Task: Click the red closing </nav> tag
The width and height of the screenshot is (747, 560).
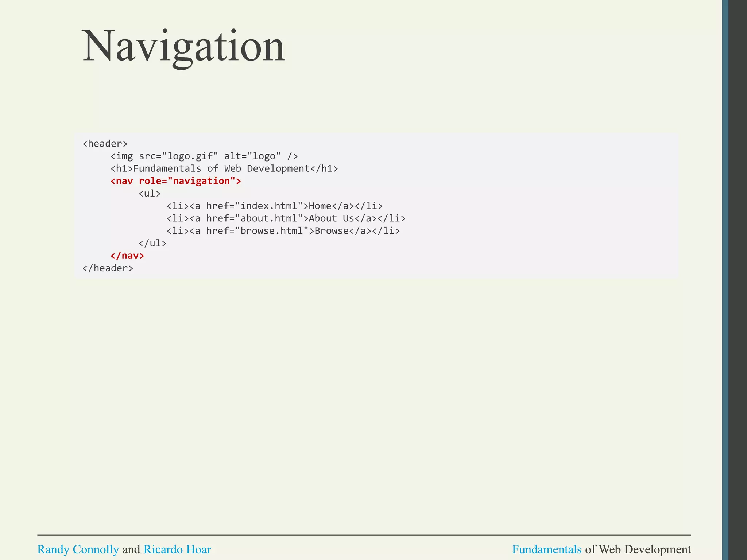Action: click(127, 256)
